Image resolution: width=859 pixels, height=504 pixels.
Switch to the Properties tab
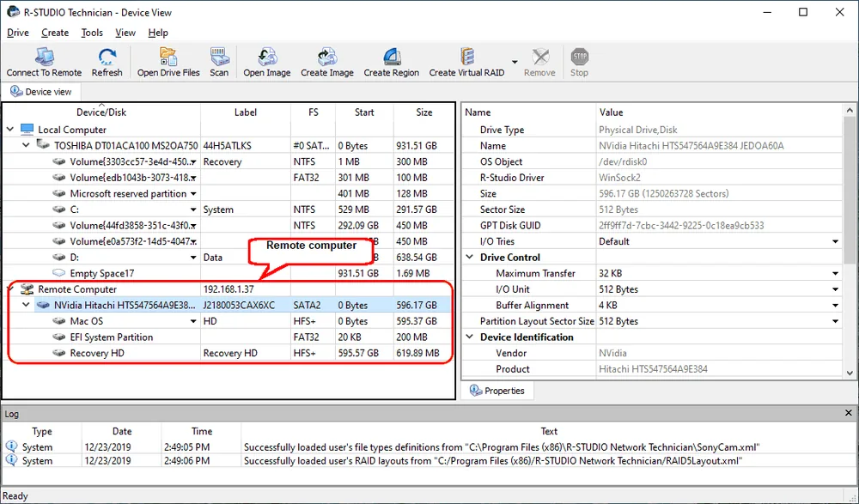[x=497, y=391]
